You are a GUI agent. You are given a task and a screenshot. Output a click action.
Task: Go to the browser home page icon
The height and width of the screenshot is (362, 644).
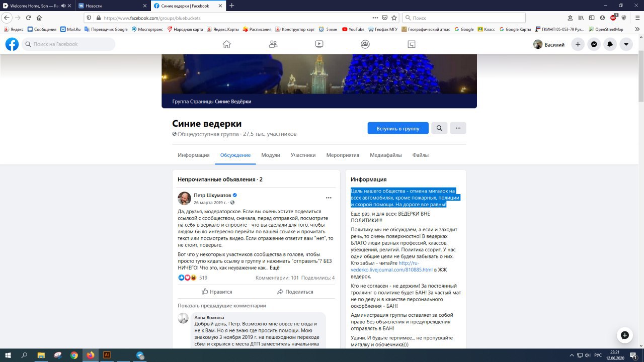39,18
